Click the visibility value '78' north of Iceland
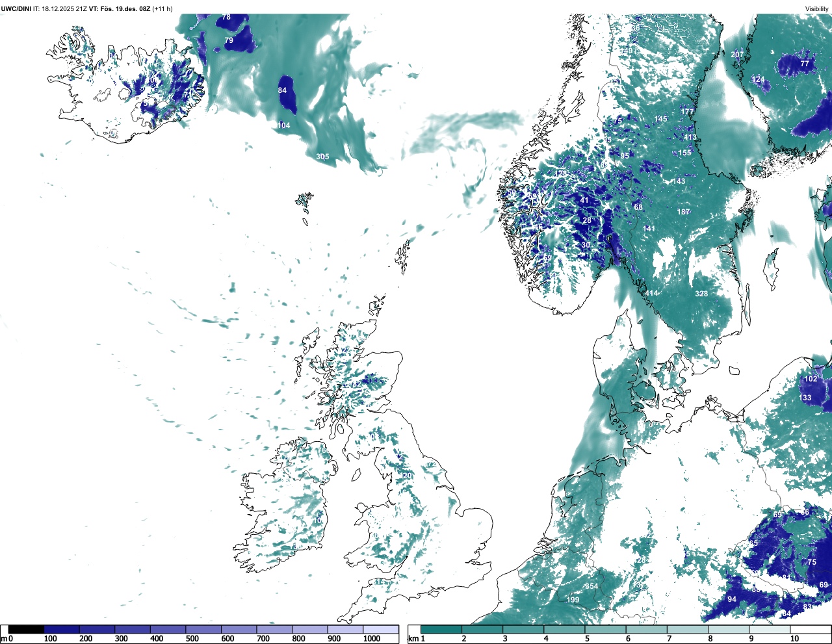The height and width of the screenshot is (644, 832). click(x=226, y=17)
